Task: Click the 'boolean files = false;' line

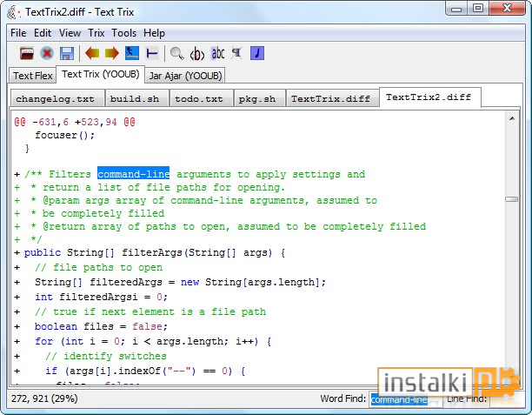Action: [x=101, y=326]
